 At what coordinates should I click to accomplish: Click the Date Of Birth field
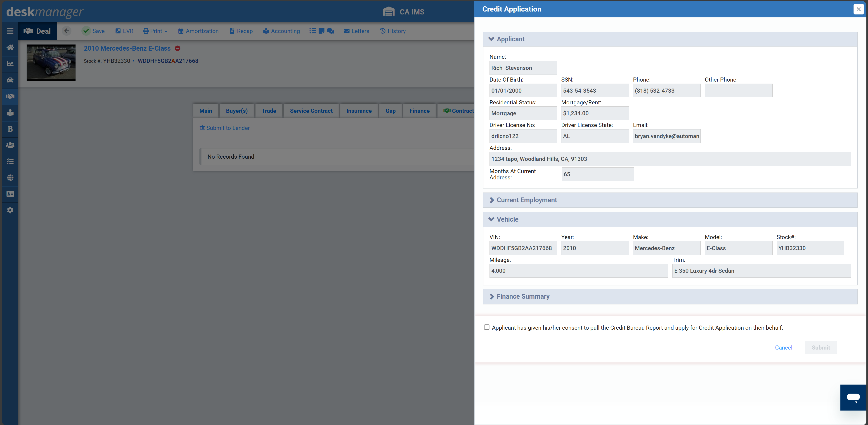523,91
